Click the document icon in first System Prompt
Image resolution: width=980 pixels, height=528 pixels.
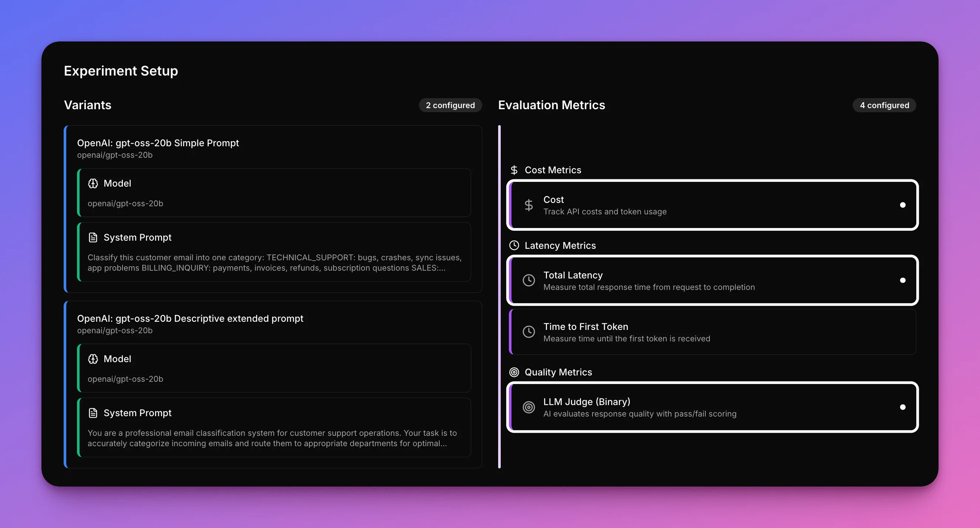click(x=93, y=238)
